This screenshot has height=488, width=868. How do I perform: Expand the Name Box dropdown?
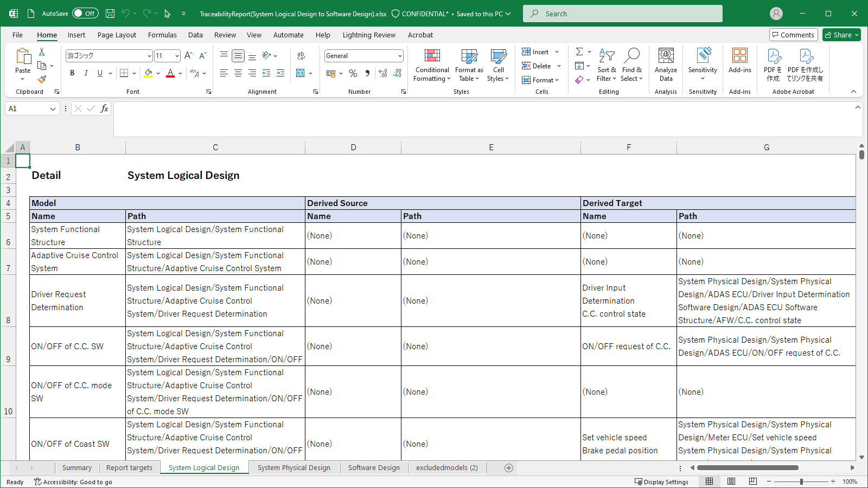click(x=53, y=108)
